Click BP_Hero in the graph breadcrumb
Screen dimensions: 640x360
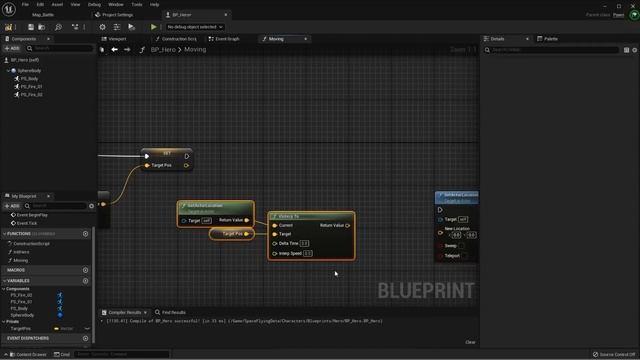(163, 49)
